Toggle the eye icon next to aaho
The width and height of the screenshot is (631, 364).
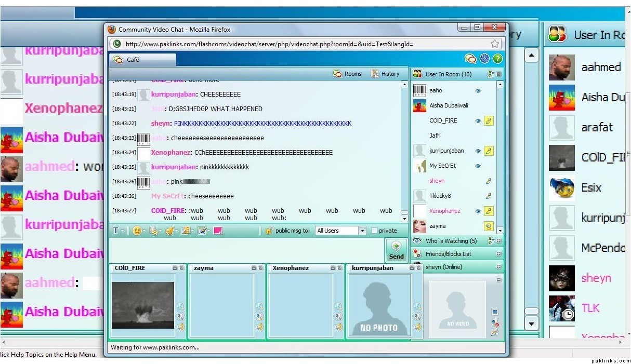[x=478, y=91]
